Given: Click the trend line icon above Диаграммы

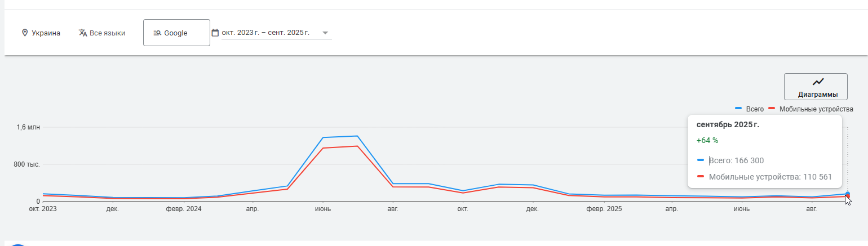Looking at the screenshot, I should point(818,82).
